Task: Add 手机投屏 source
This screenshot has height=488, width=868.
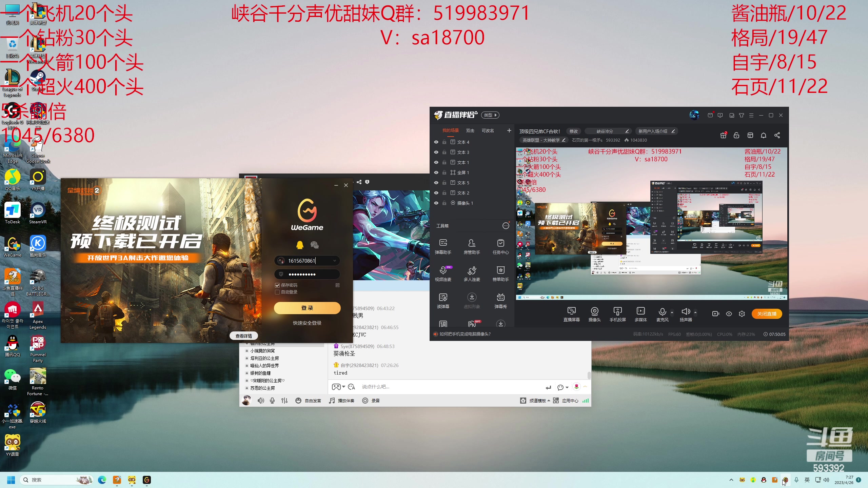Action: (x=617, y=314)
